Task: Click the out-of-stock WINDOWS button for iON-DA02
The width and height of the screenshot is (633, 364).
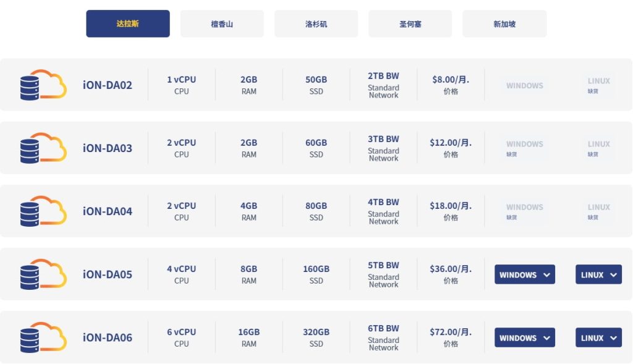Action: point(525,85)
